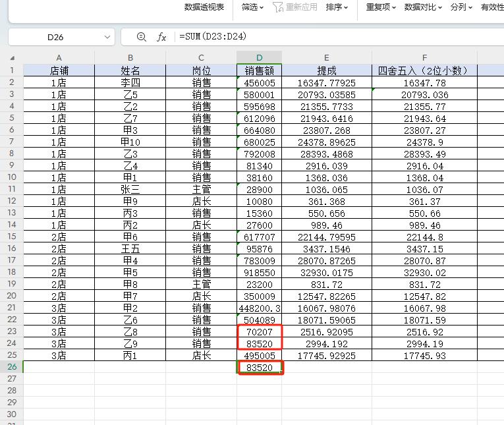Open the 排序 sort dropdown

pos(337,7)
